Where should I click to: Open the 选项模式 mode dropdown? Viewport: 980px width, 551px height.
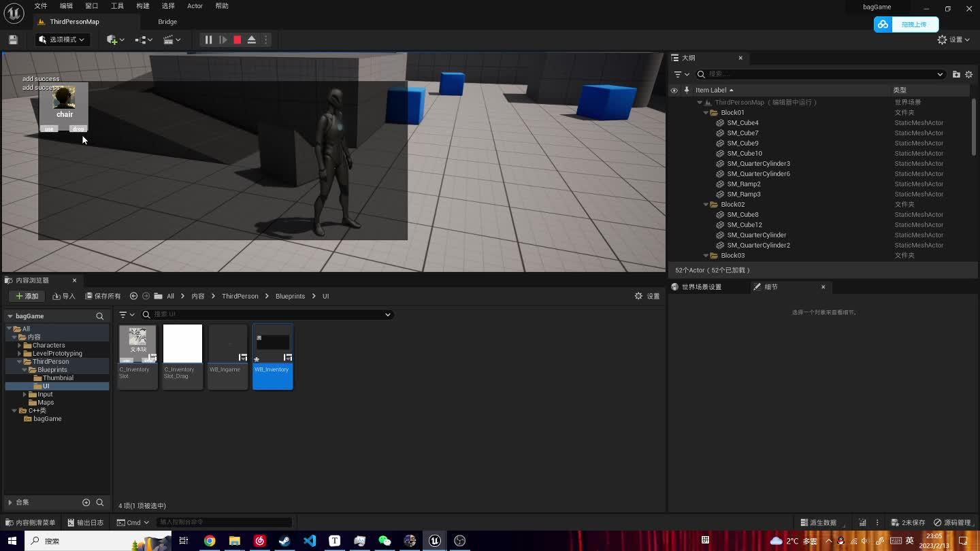(62, 39)
